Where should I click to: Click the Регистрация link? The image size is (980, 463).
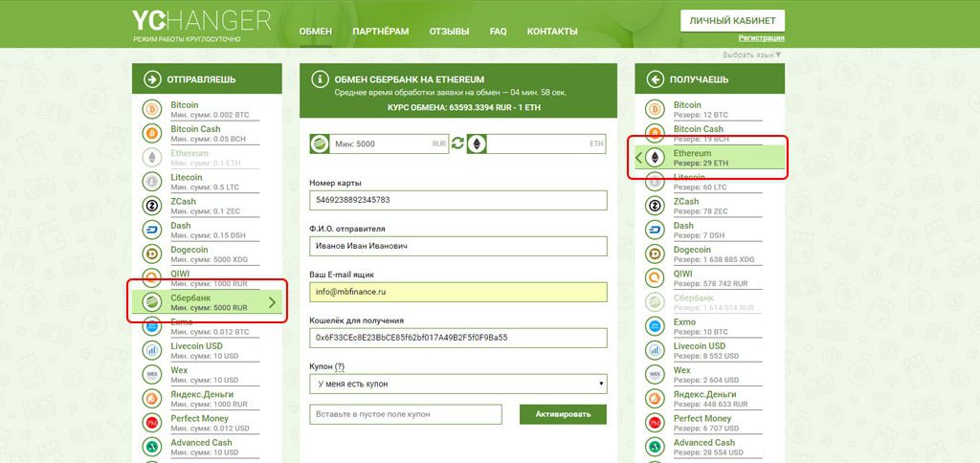click(x=761, y=38)
